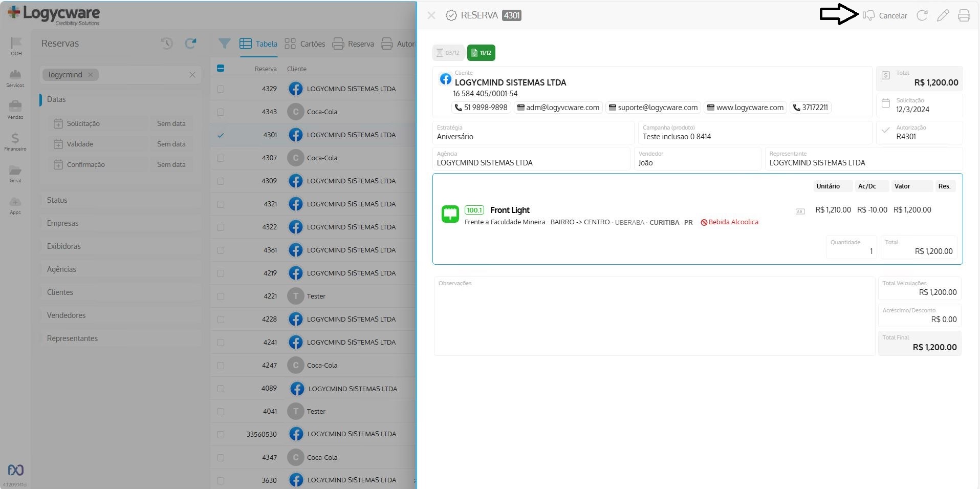980x489 pixels.
Task: Click the refresh icon next to Reservas
Action: (190, 44)
